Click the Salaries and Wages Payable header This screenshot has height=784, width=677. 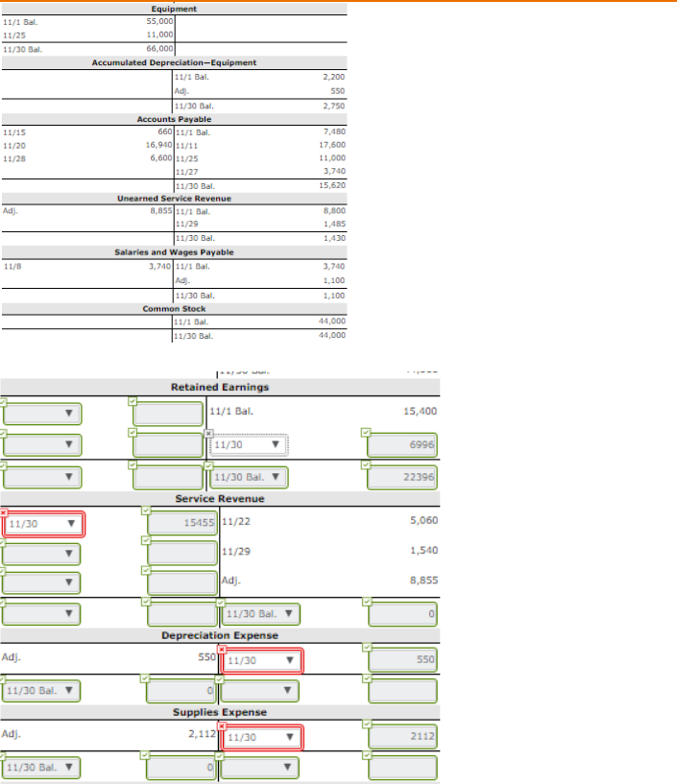point(174,252)
